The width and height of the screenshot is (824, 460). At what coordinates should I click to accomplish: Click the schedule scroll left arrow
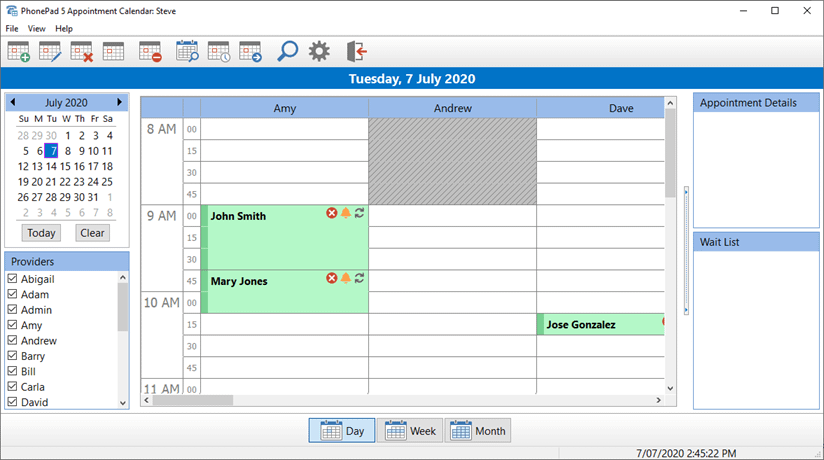coord(147,400)
